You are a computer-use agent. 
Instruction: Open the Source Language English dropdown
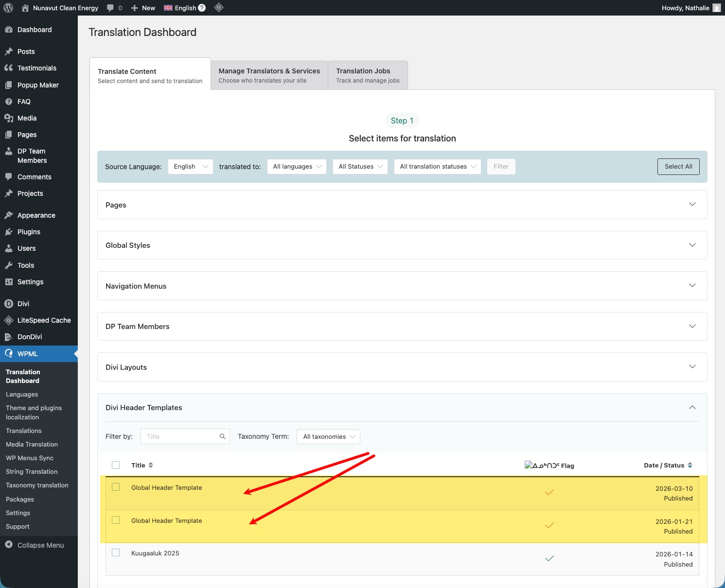(x=190, y=167)
